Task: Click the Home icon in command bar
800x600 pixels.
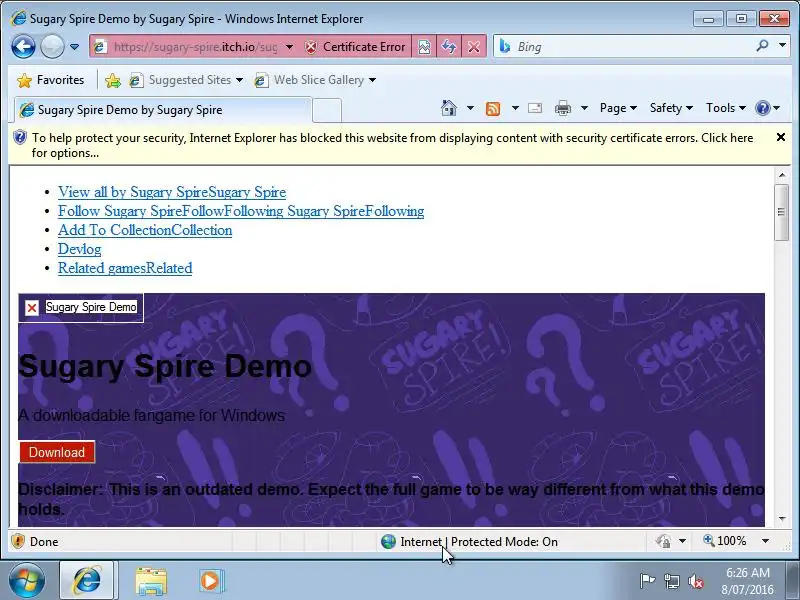Action: 449,108
